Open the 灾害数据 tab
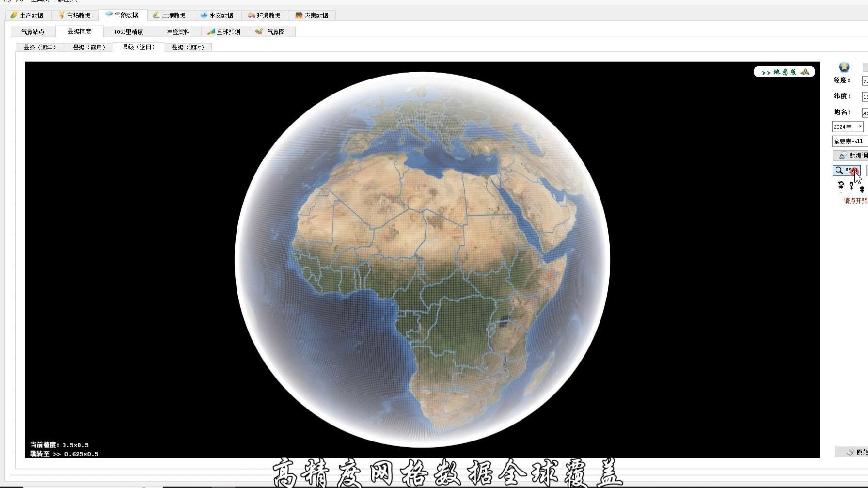This screenshot has height=488, width=868. click(x=312, y=16)
